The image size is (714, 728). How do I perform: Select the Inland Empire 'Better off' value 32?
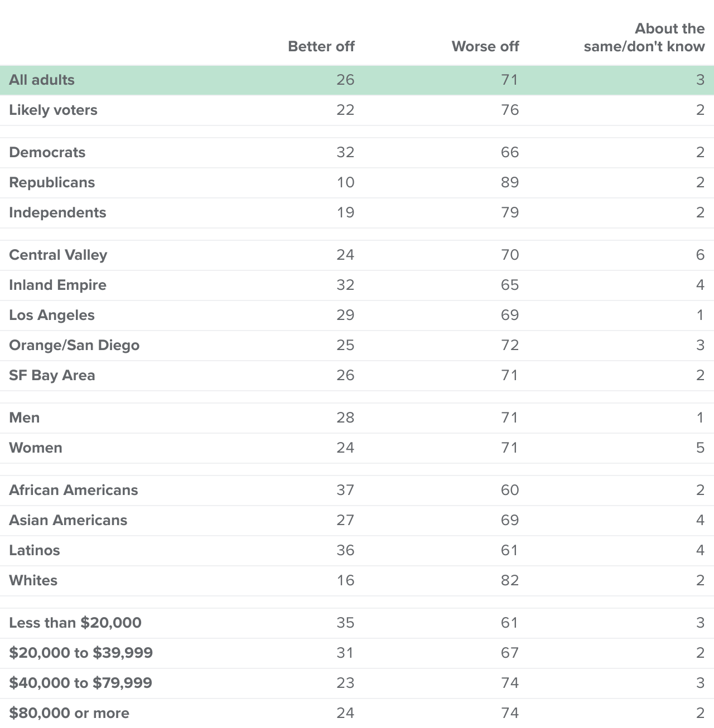[x=345, y=285]
